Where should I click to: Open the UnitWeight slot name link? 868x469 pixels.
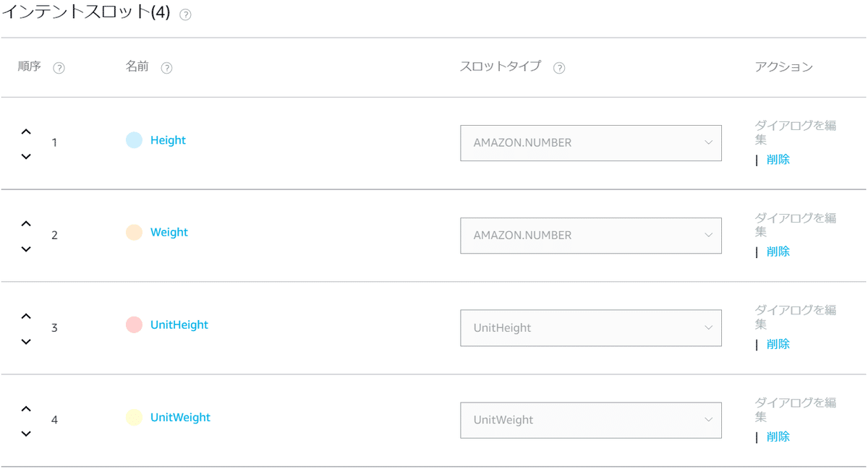(x=180, y=417)
